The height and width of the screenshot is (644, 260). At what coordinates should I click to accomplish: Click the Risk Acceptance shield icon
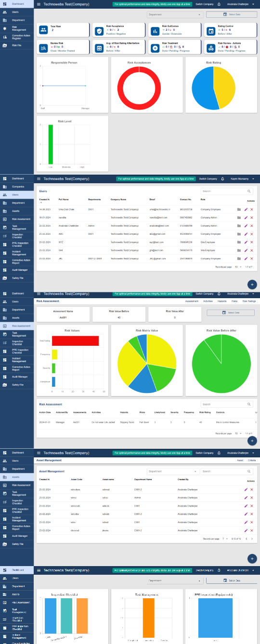99,31
